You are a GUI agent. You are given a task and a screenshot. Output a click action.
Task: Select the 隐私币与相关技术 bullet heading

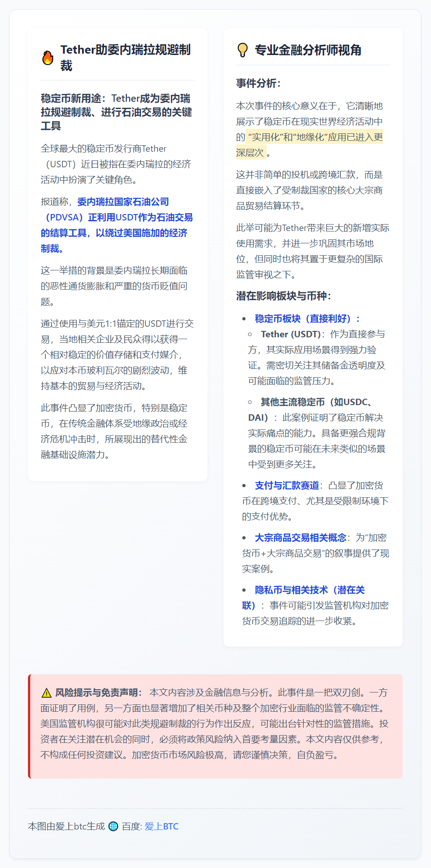(304, 598)
